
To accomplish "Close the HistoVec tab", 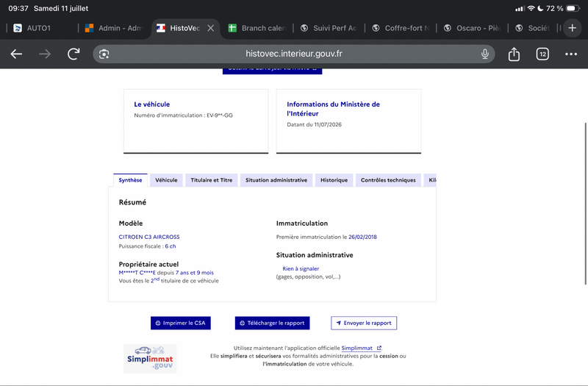I will 211,28.
